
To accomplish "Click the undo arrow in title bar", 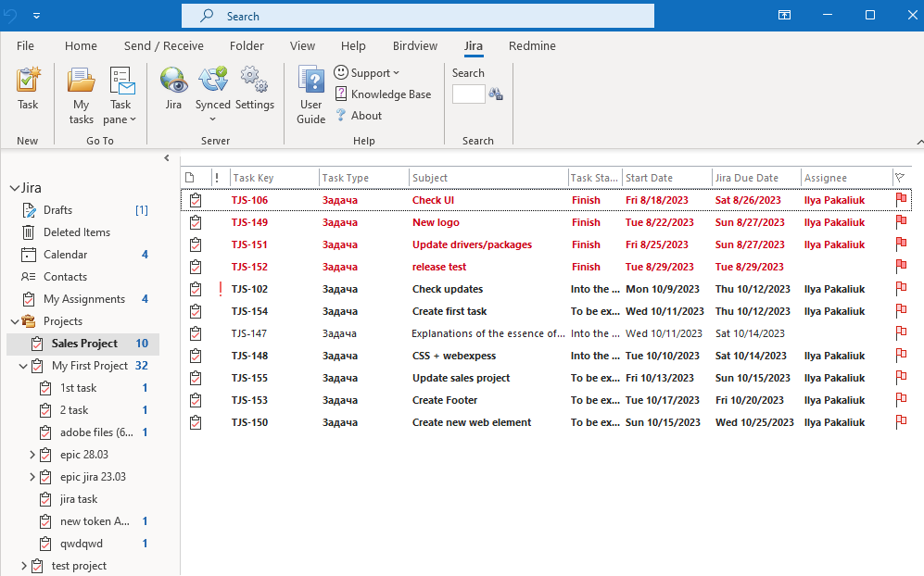I will tap(10, 16).
